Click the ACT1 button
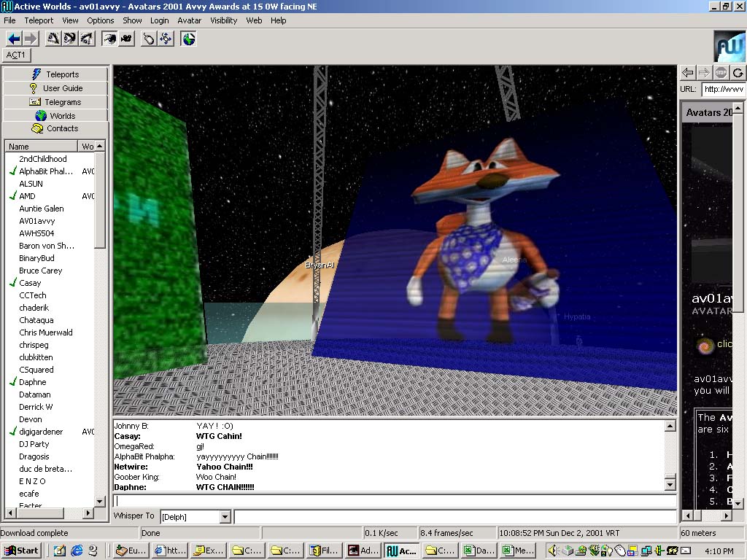Image resolution: width=747 pixels, height=560 pixels. point(16,55)
